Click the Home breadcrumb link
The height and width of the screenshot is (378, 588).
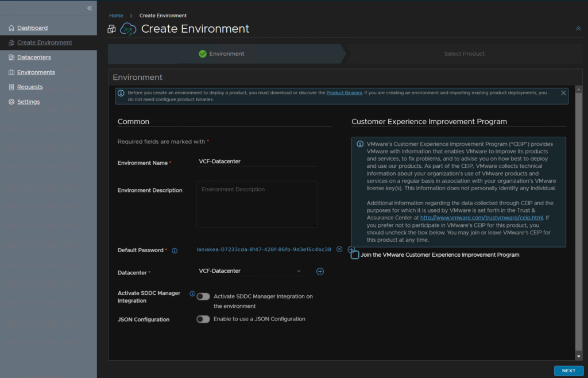(x=116, y=16)
